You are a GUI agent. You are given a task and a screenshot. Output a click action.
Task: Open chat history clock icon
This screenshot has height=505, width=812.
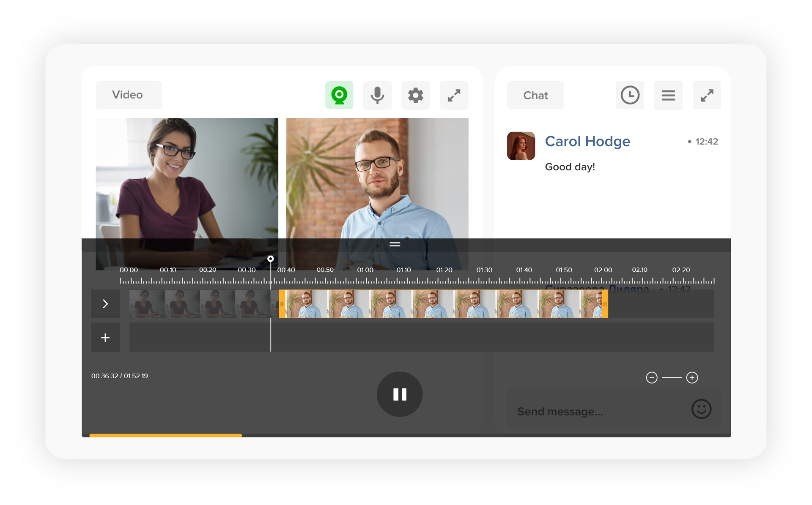pos(630,95)
